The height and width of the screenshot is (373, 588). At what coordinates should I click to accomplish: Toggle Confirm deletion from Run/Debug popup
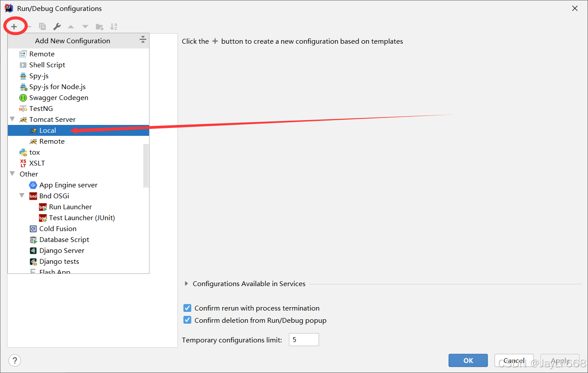coord(187,320)
